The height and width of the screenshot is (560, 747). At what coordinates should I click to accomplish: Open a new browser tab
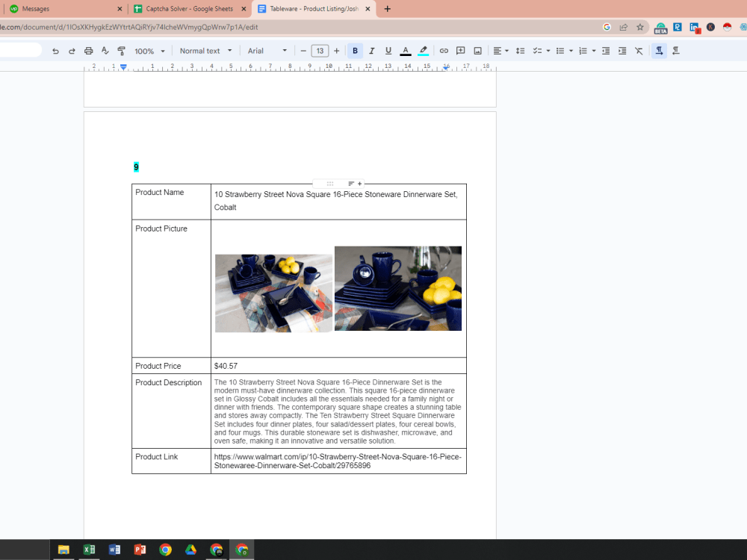point(387,8)
